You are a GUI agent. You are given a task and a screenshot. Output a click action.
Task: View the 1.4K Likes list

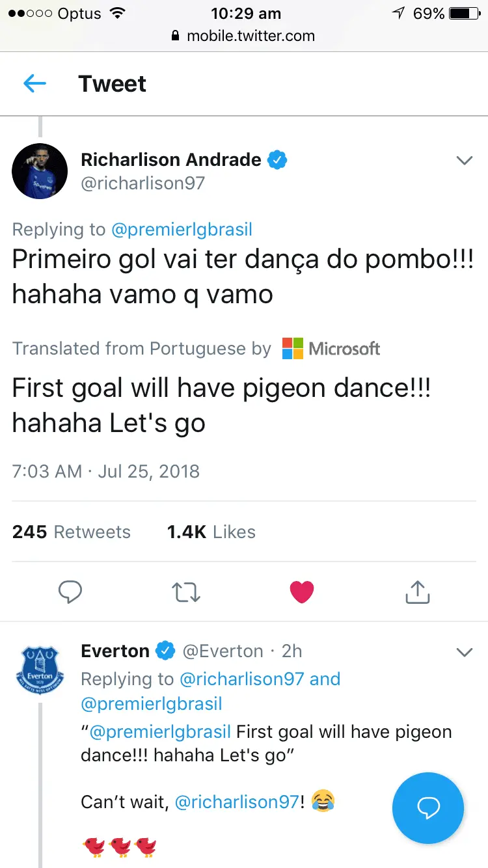211,532
